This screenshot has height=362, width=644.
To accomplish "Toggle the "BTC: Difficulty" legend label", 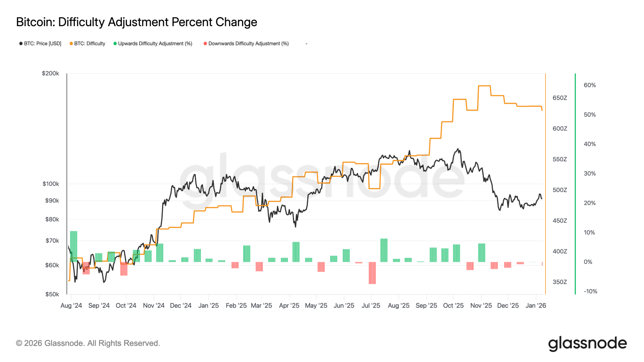I will pos(90,44).
